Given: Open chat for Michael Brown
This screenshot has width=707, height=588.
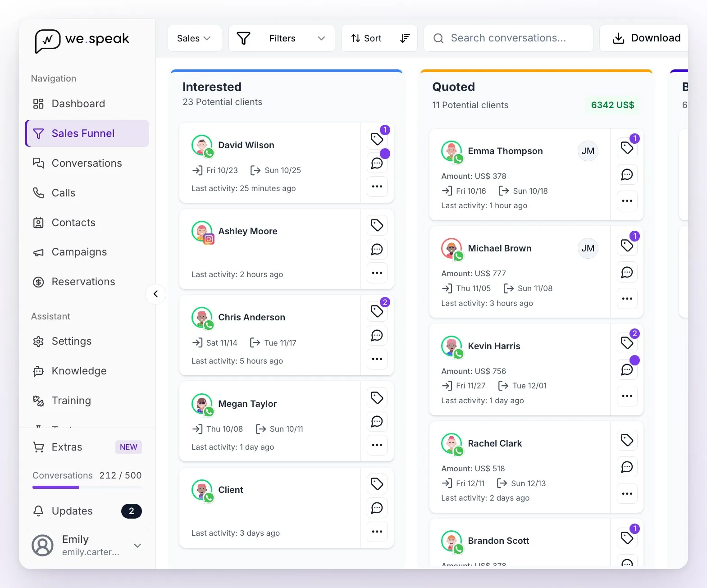Looking at the screenshot, I should tap(627, 272).
